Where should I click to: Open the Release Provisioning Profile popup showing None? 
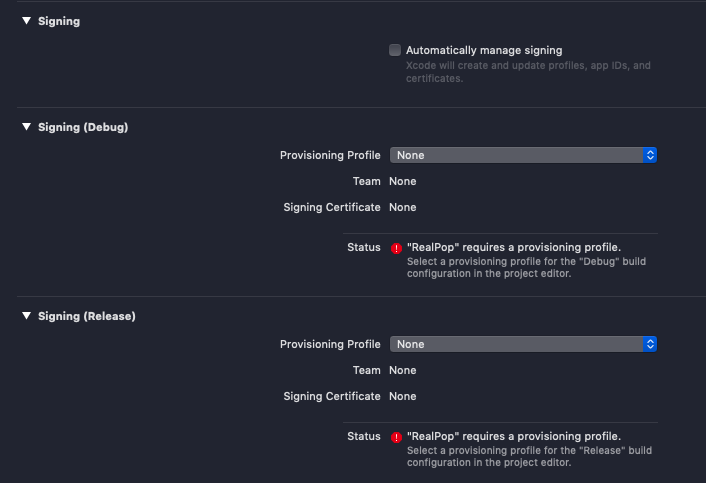pos(515,344)
